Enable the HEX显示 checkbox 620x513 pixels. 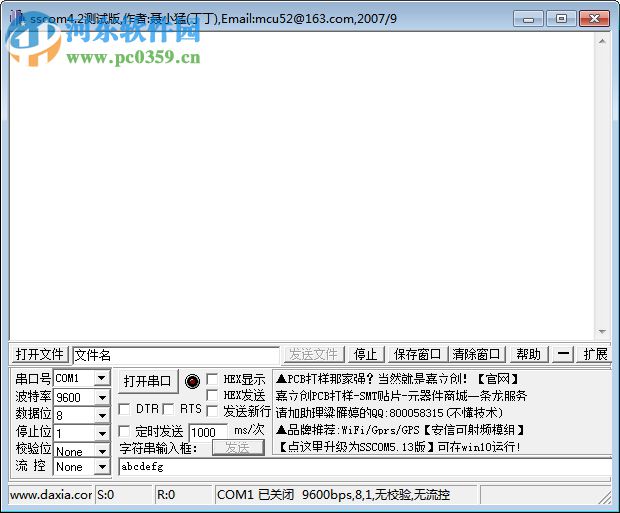click(212, 379)
